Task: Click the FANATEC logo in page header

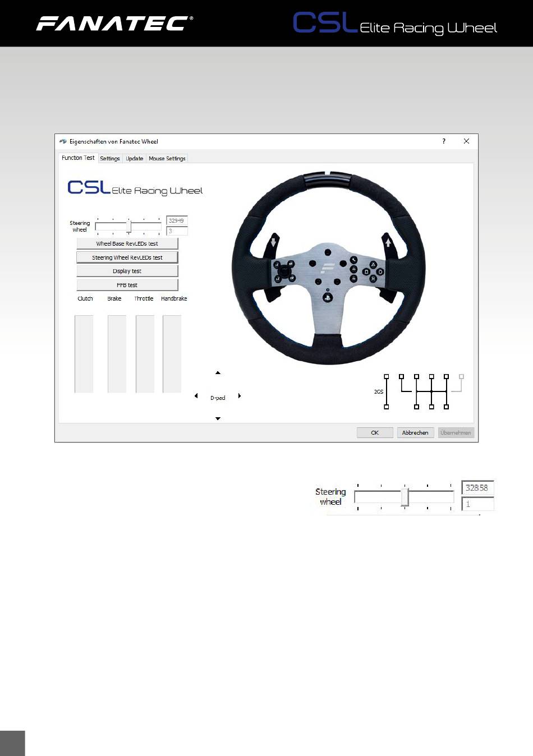Action: (x=115, y=24)
